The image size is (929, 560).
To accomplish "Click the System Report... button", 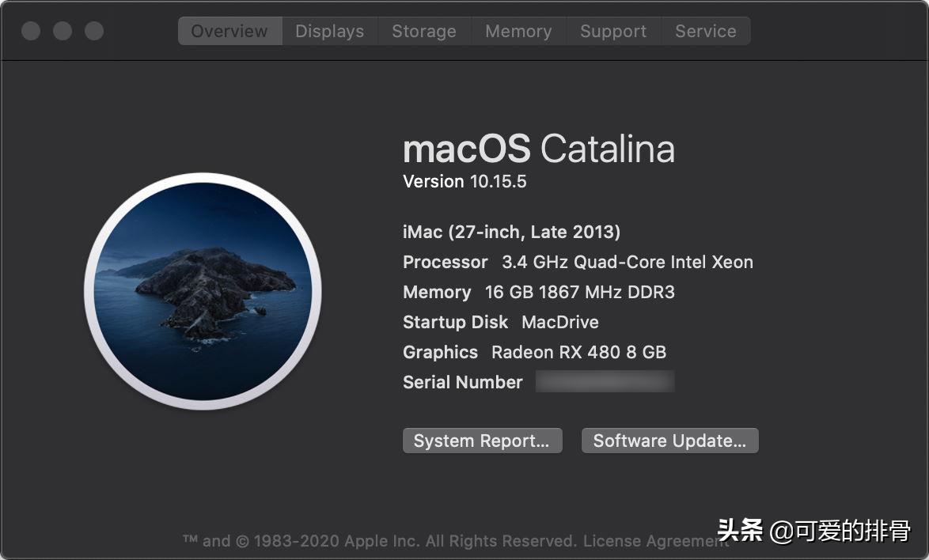I will click(482, 441).
